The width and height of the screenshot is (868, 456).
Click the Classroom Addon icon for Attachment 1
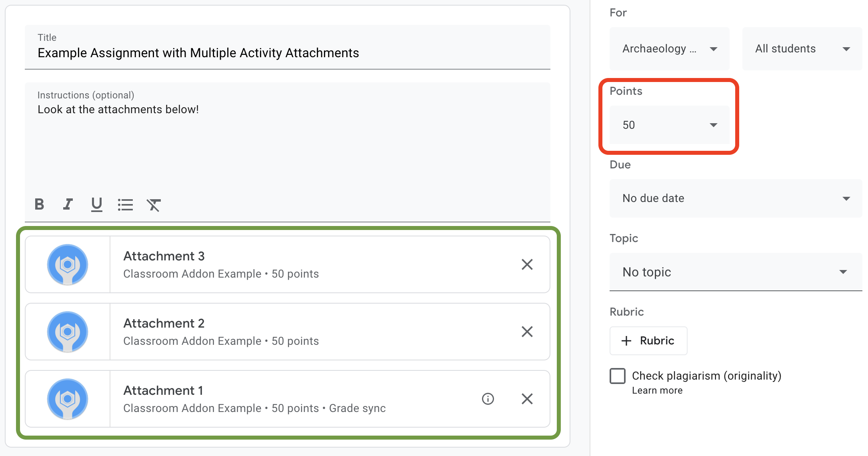click(x=68, y=399)
